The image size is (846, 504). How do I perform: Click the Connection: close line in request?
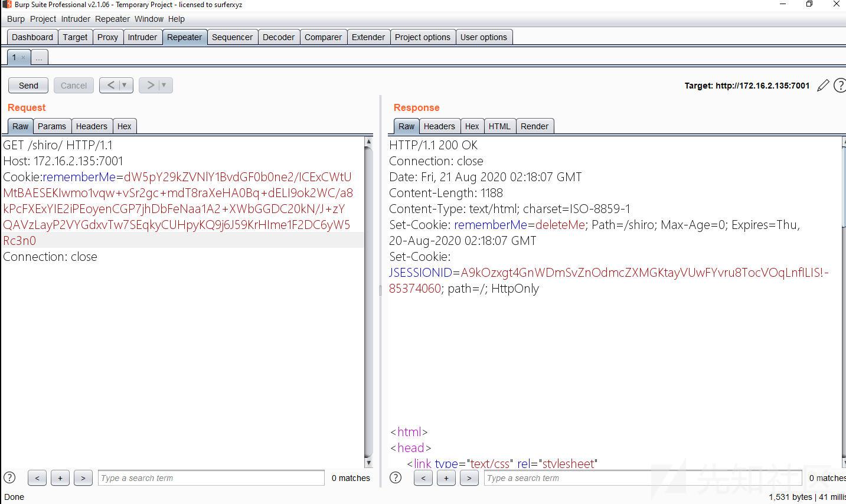50,257
